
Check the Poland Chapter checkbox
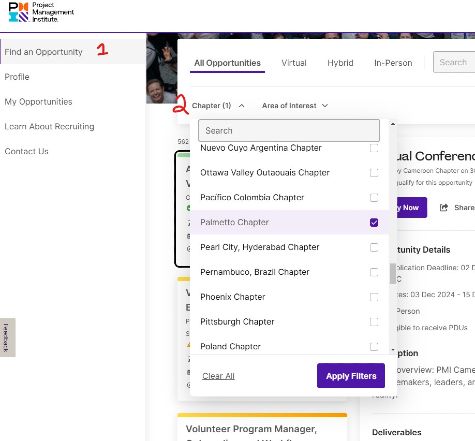[x=374, y=346]
